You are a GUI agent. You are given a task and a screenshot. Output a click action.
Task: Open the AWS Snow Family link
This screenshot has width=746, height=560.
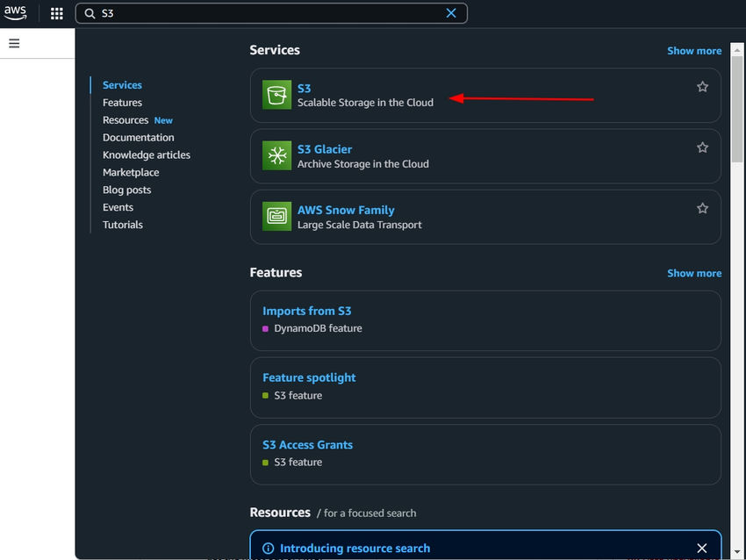point(346,211)
